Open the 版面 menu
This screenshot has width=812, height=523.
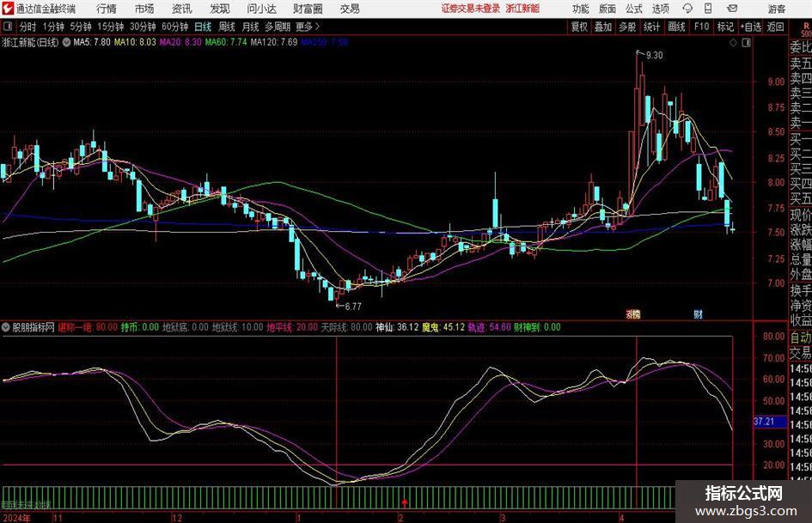pyautogui.click(x=607, y=9)
